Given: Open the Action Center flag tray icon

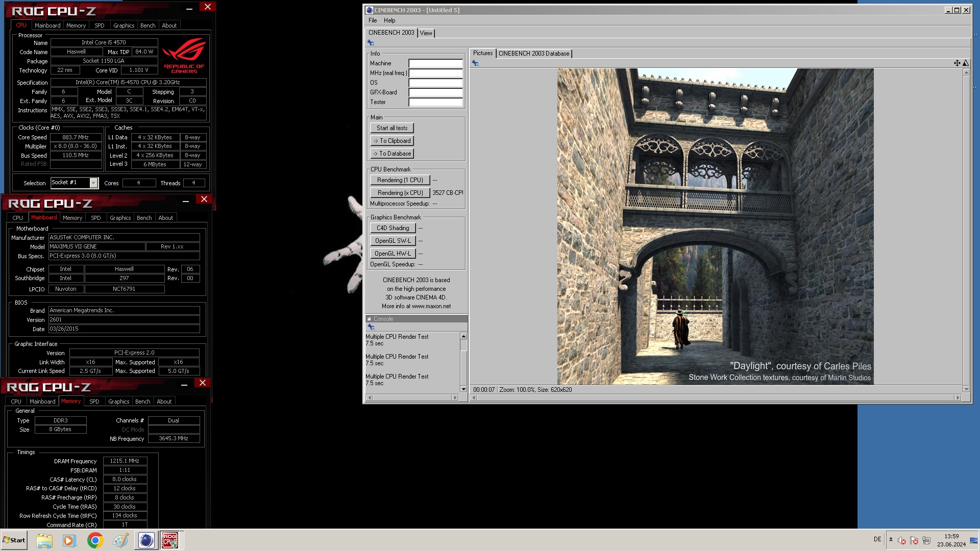Looking at the screenshot, I should 914,541.
